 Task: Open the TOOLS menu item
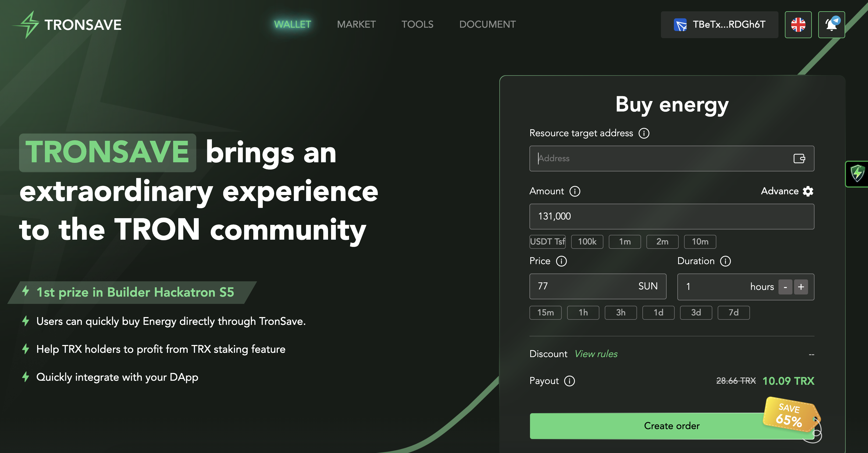[417, 24]
